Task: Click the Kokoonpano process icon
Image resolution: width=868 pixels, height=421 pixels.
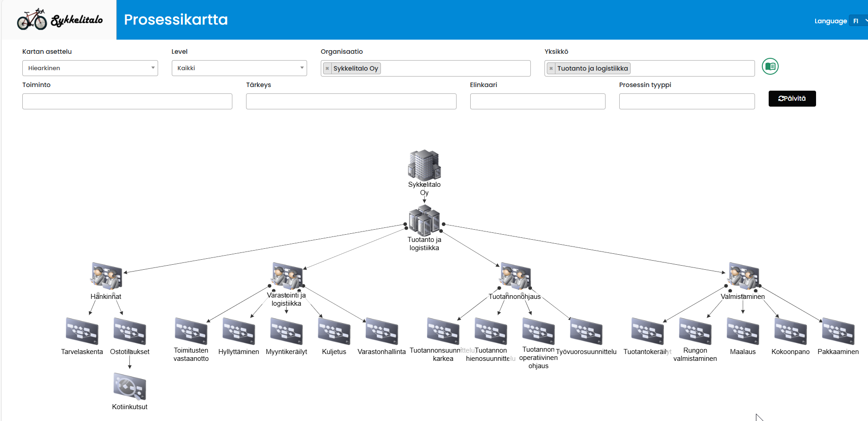Action: coord(791,331)
